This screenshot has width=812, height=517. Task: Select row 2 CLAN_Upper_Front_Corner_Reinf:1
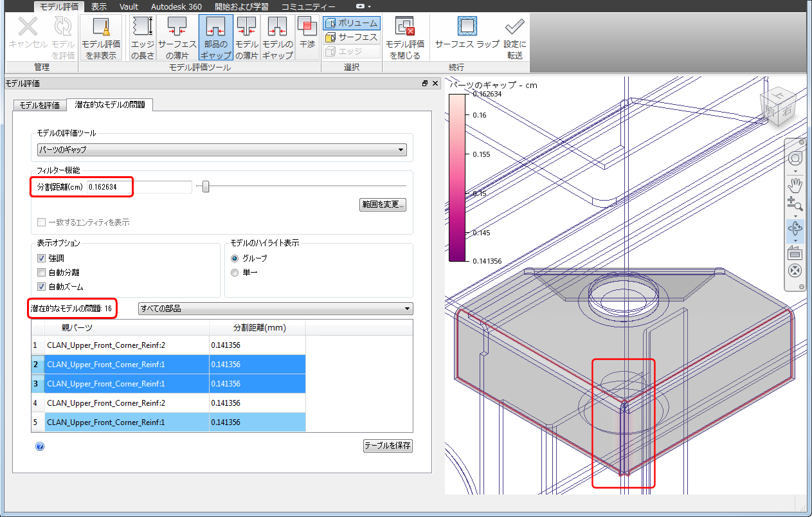click(168, 365)
